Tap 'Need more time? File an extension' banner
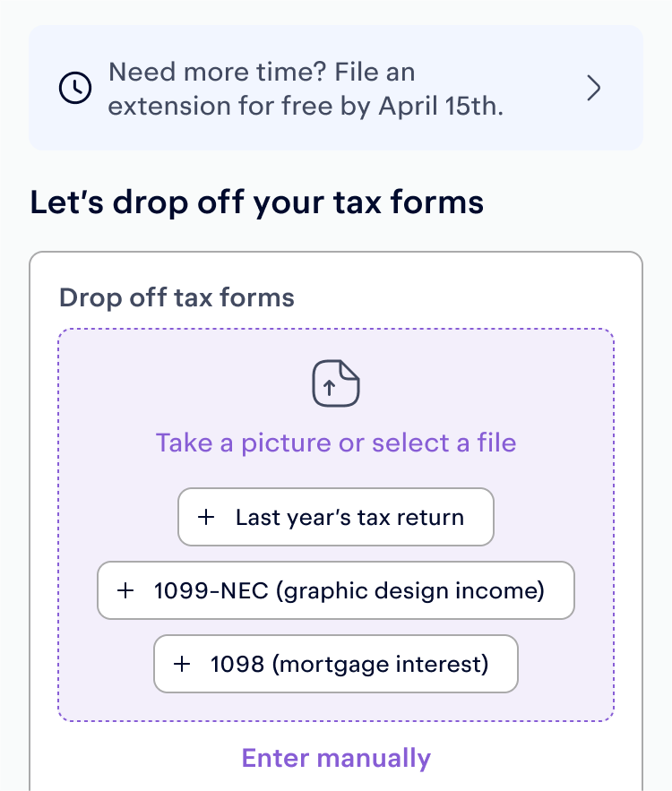 pos(336,88)
